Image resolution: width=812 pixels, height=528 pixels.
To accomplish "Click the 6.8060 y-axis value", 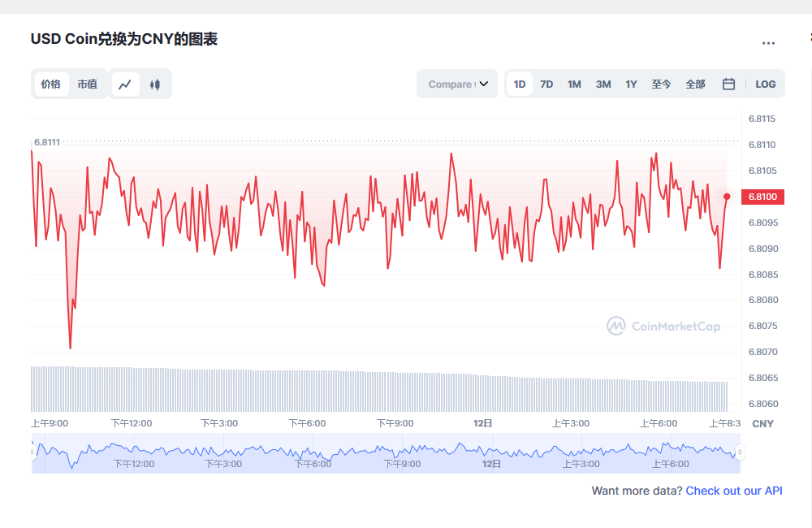I will click(763, 404).
